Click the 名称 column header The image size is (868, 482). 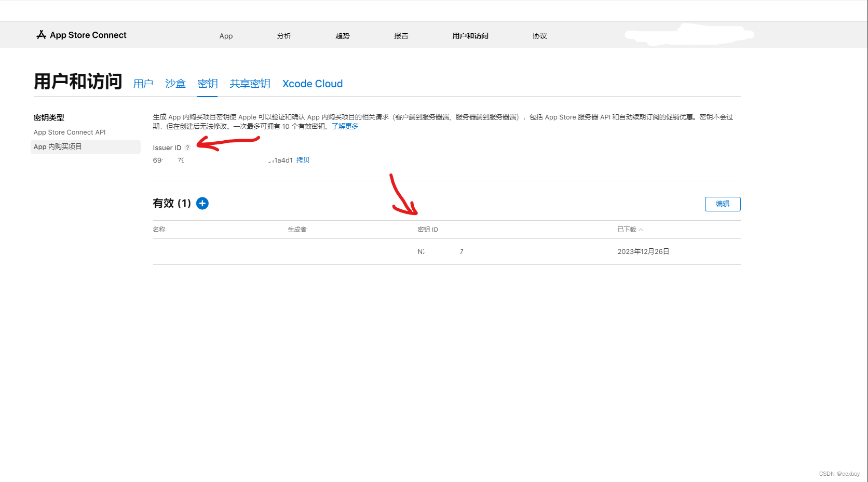pos(159,230)
